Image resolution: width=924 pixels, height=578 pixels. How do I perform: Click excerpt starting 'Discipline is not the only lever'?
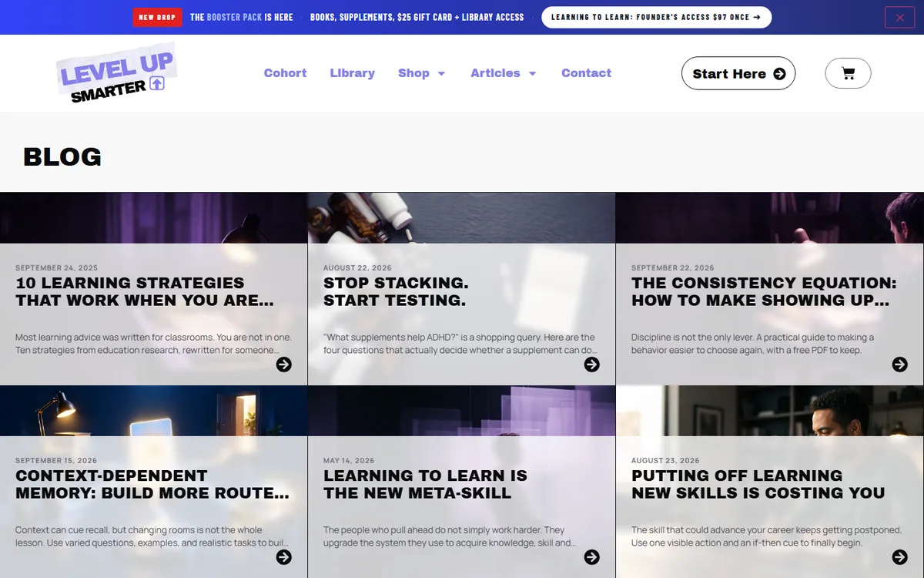[752, 344]
